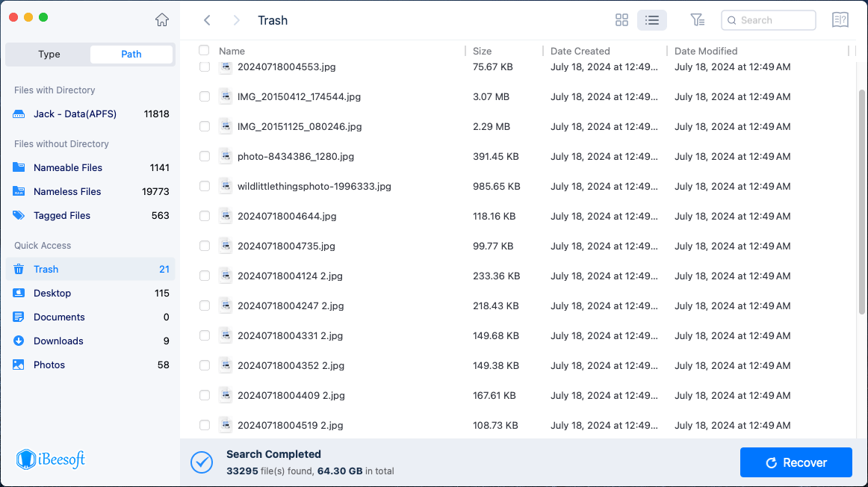The image size is (868, 487).
Task: Switch to the Type tab
Action: pyautogui.click(x=49, y=55)
